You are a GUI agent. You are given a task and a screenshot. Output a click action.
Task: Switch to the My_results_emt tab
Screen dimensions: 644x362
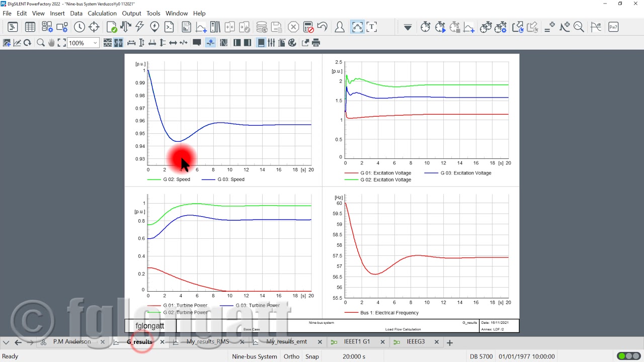tap(286, 342)
